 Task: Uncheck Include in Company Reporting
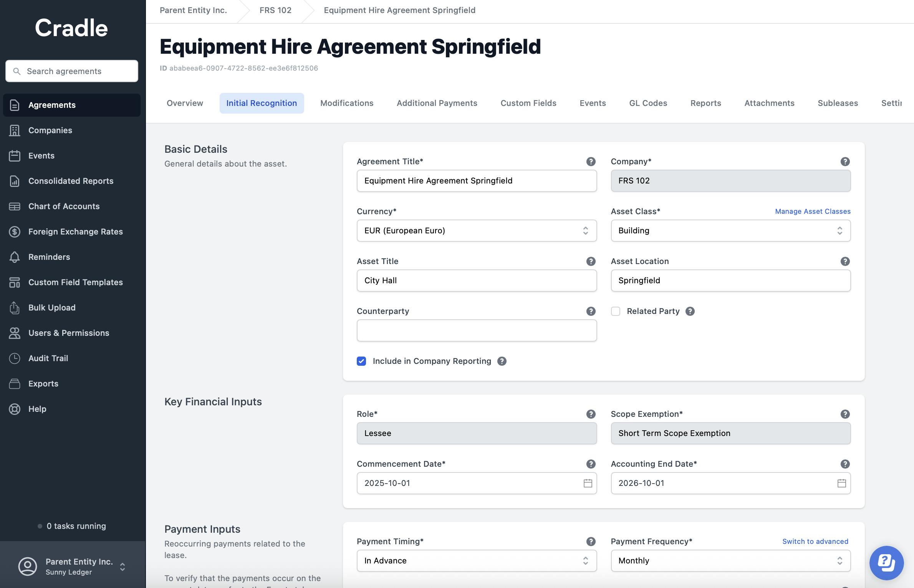[x=361, y=361]
